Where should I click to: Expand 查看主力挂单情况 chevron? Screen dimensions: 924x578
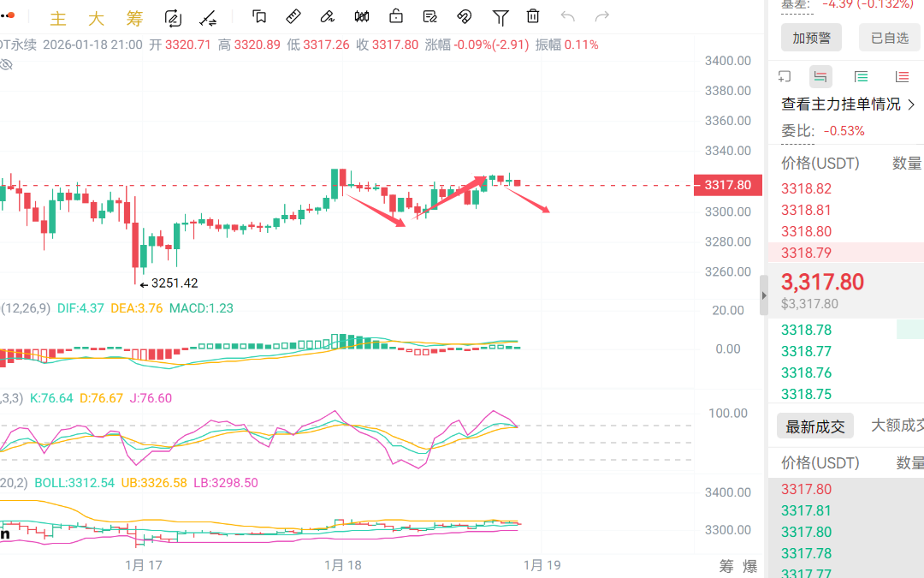[x=911, y=104]
